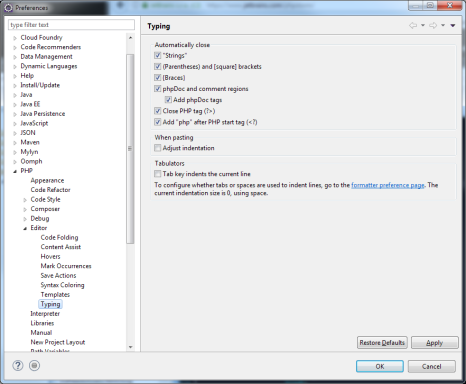Click the tree scrollbar down arrow

(130, 347)
